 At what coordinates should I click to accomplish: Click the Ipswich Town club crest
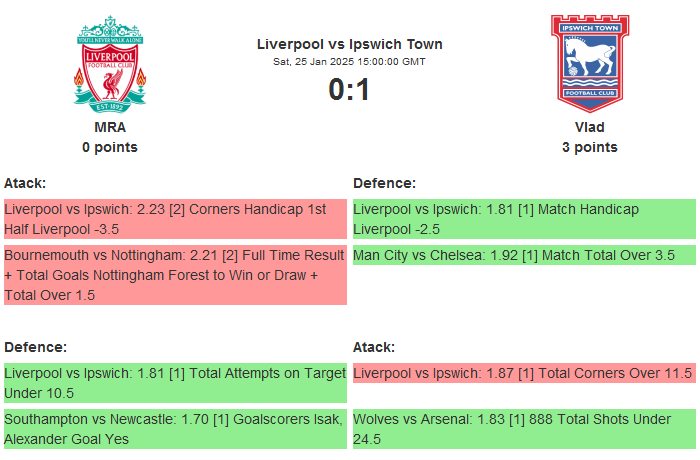pos(589,63)
